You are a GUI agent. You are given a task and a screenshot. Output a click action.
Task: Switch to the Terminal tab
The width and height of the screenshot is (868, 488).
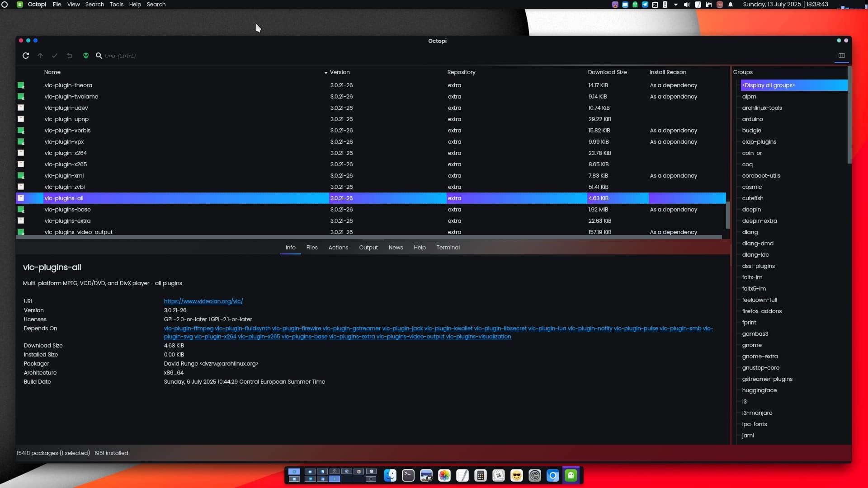[x=448, y=248]
